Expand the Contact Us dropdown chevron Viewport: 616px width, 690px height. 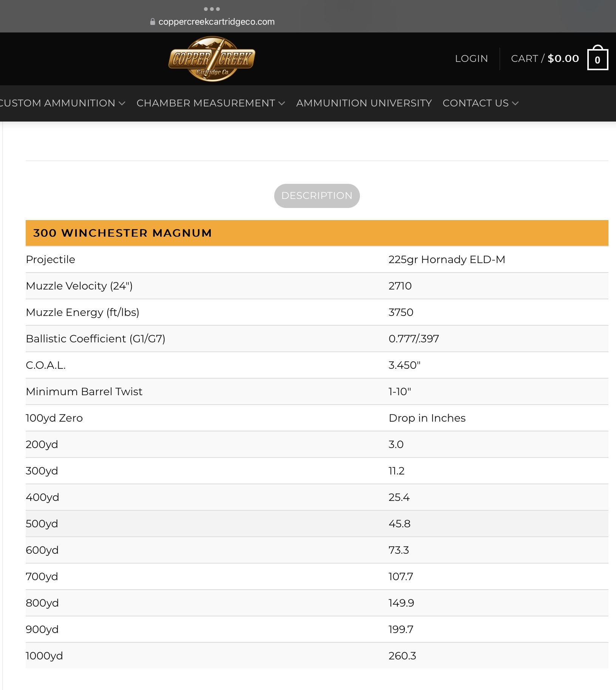[x=515, y=103]
